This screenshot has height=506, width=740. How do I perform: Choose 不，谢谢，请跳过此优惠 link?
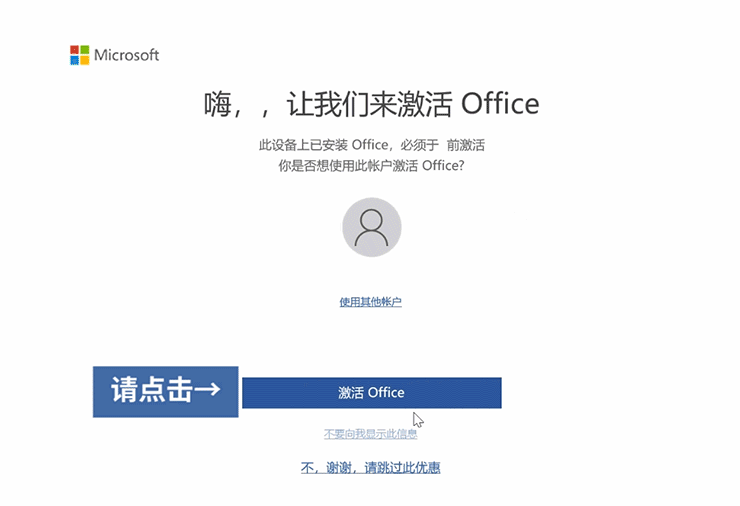[x=370, y=468]
